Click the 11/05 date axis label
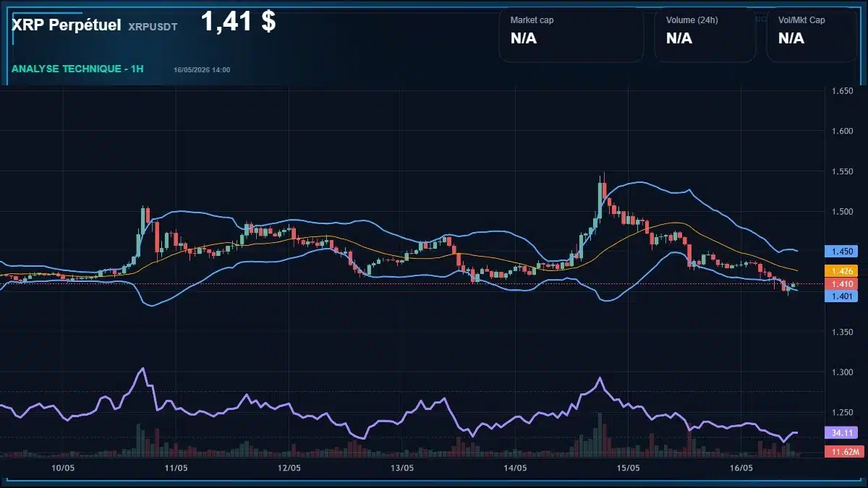This screenshot has height=488, width=868. 176,468
